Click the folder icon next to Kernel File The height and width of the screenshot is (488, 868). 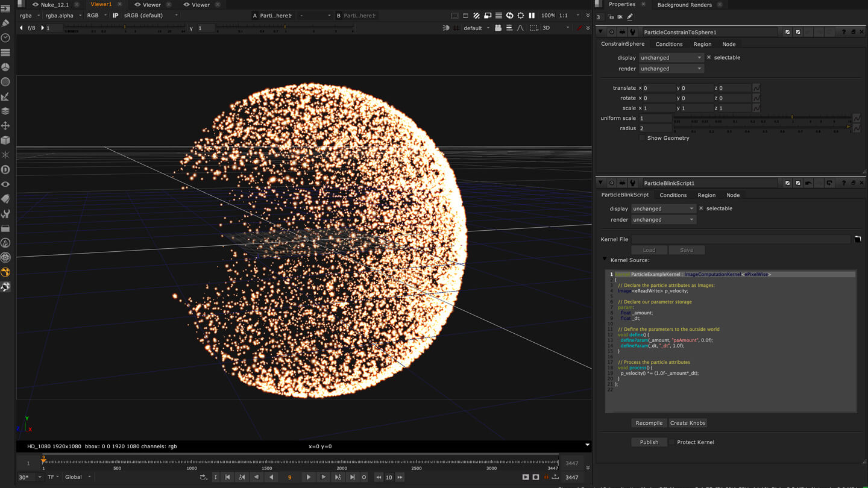(857, 239)
